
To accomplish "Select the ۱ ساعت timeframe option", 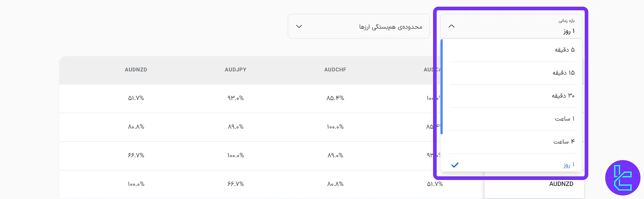I will point(564,119).
